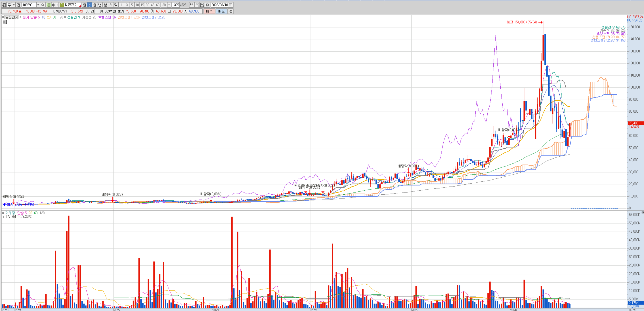The height and width of the screenshot is (311, 644).
Task: Click the green 신 badge icon
Action: (62, 5)
